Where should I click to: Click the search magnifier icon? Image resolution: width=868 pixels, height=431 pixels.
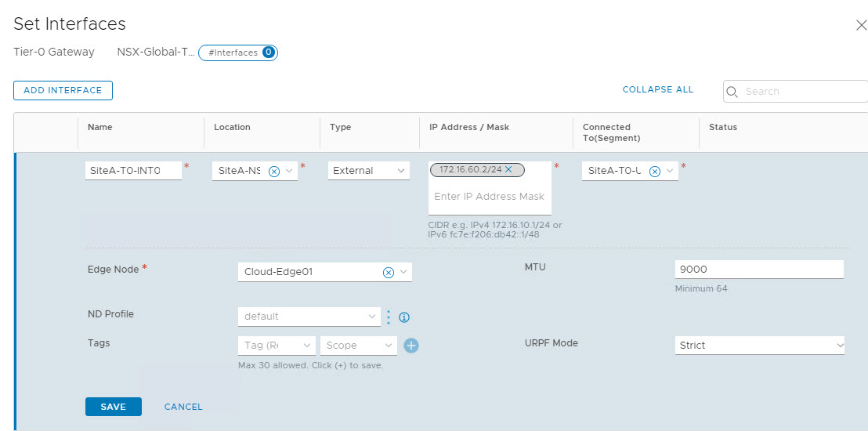733,92
